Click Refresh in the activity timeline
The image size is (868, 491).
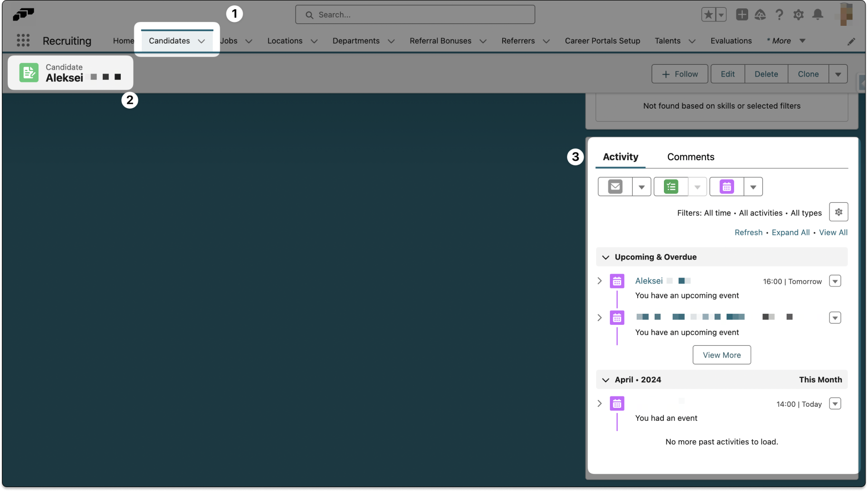click(x=748, y=232)
